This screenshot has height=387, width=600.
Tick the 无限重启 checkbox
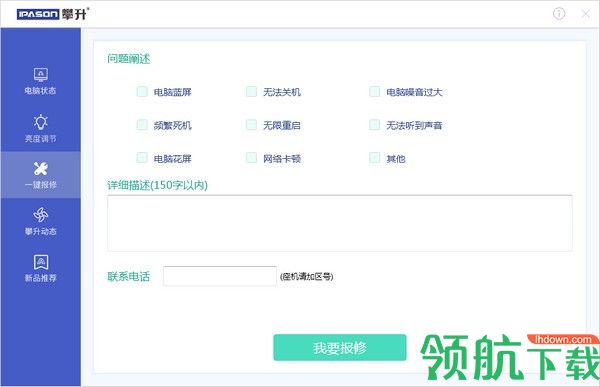tap(251, 125)
